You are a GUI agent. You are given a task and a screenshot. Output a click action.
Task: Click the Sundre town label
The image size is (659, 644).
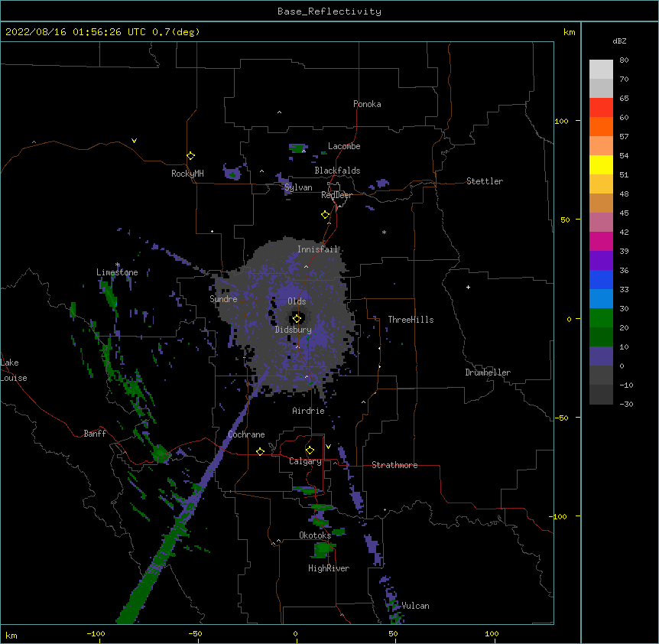223,299
